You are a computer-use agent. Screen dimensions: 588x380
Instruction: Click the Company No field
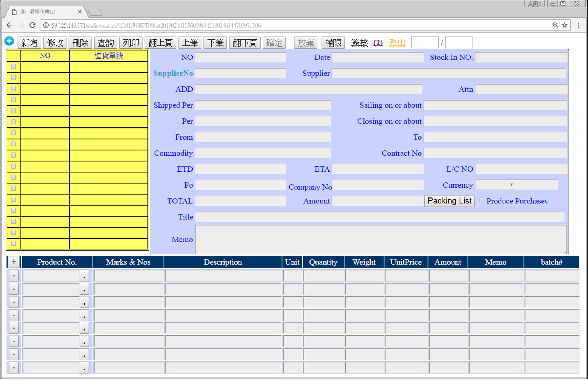tap(377, 185)
